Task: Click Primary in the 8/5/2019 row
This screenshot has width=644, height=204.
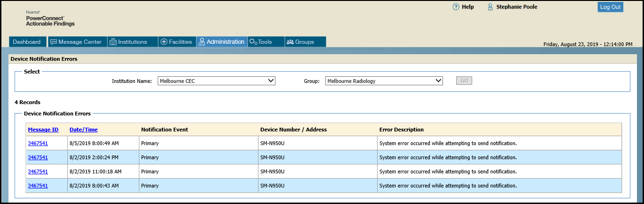Action: click(150, 143)
